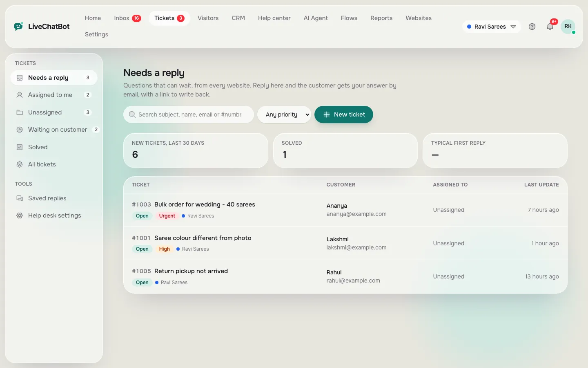Click the LiveChatBot logo icon
This screenshot has height=368, width=588.
point(18,27)
